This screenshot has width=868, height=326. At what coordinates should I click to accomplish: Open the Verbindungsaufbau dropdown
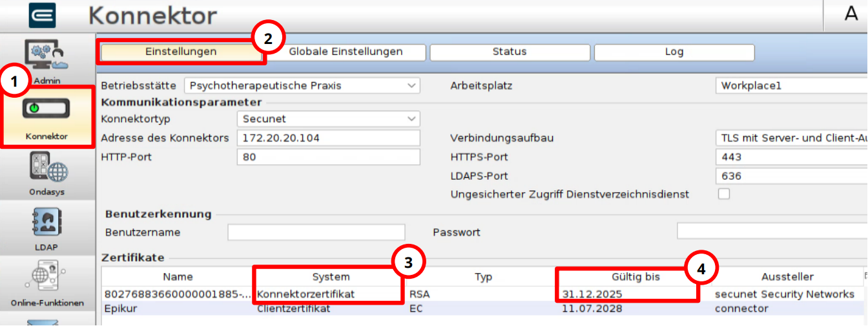point(792,138)
